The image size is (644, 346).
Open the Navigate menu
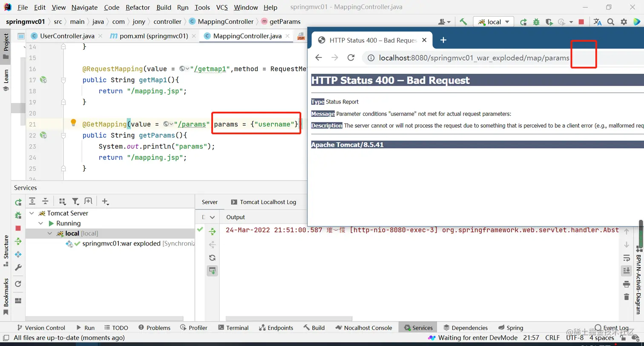coord(84,7)
